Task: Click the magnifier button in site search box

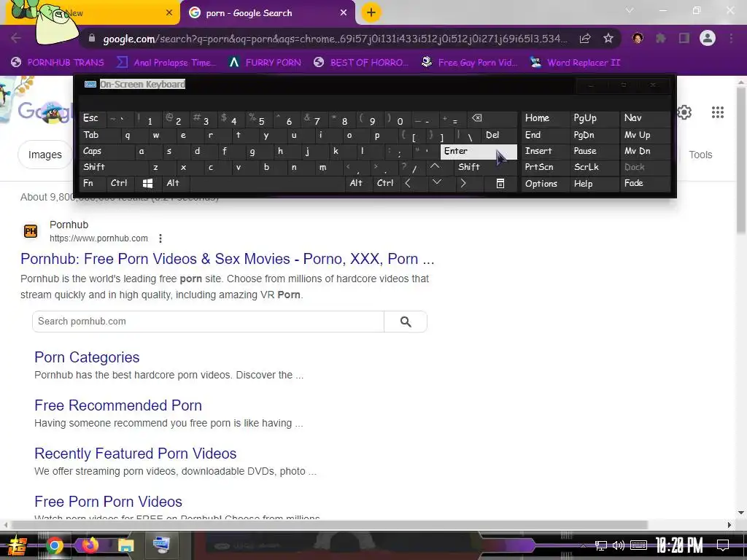Action: [x=406, y=322]
